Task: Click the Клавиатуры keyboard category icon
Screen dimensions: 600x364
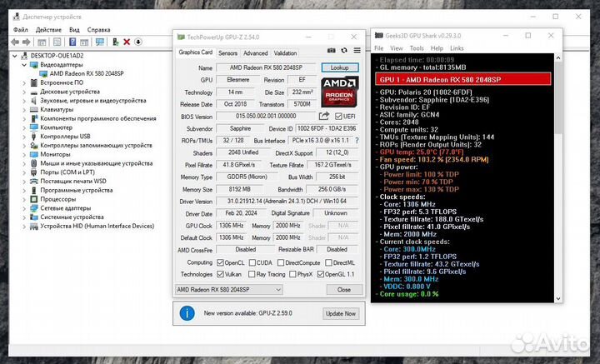Action: (34, 109)
